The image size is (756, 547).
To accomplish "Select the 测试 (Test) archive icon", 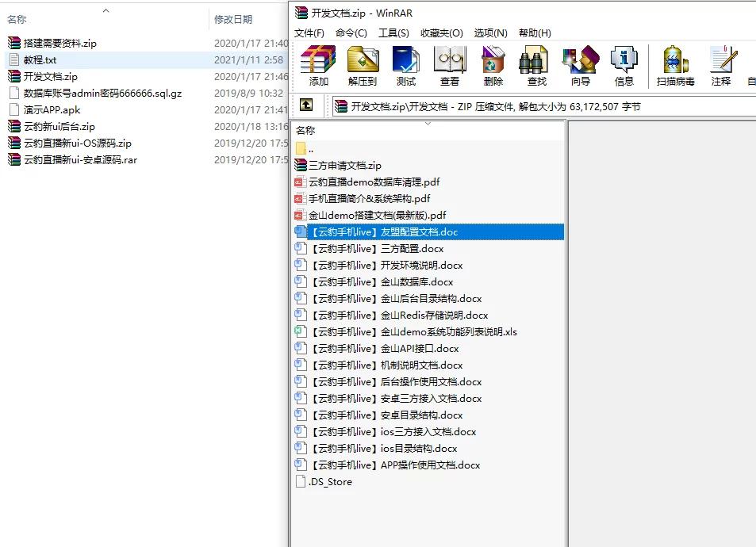I will pyautogui.click(x=405, y=65).
